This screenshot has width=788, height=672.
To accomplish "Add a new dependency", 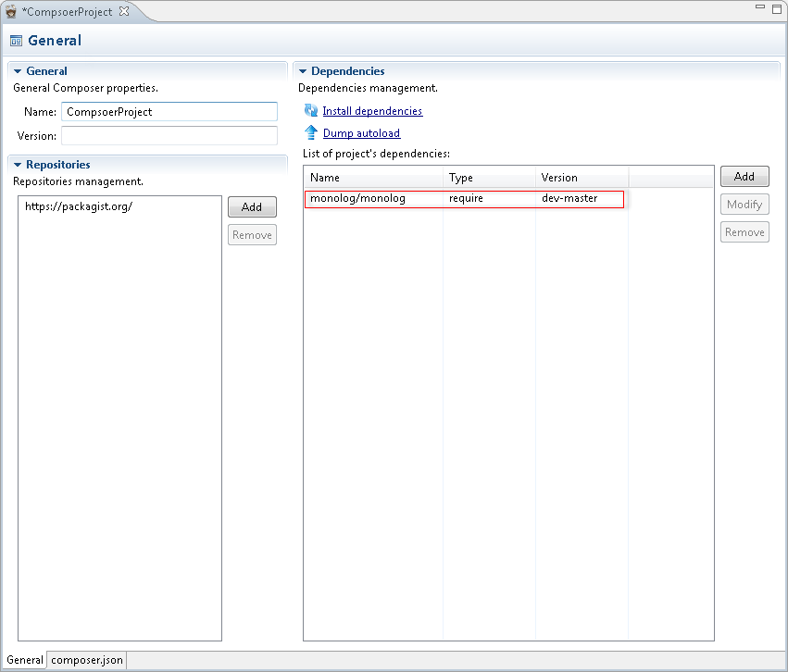I will pos(744,176).
